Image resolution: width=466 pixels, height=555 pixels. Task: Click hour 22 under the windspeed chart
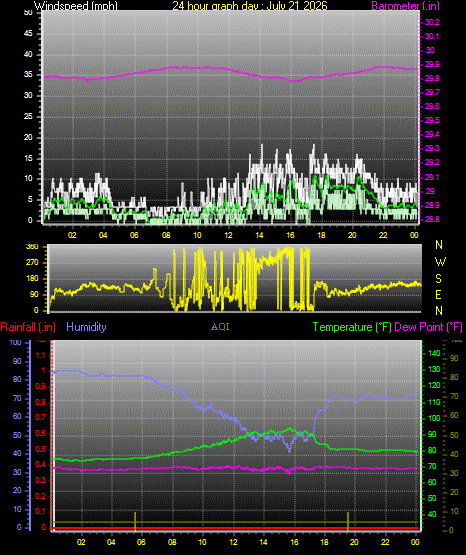pos(383,235)
